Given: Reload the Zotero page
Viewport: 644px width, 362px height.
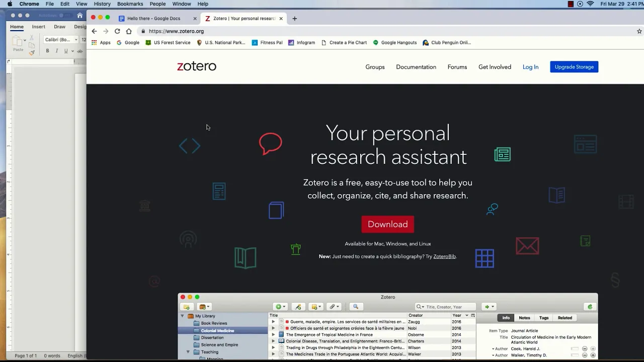Looking at the screenshot, I should click(x=117, y=31).
